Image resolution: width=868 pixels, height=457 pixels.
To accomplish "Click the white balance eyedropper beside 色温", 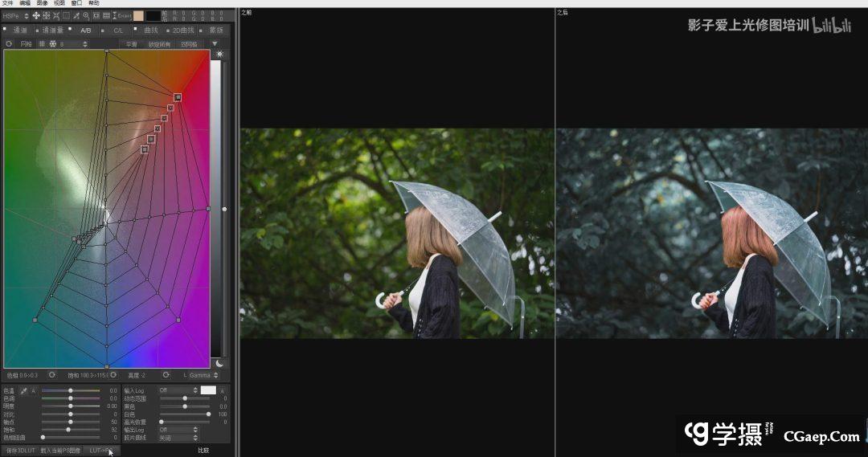I will (23, 390).
